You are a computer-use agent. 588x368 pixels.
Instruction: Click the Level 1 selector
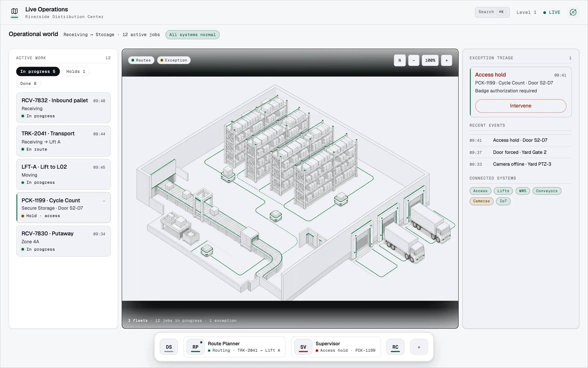526,12
